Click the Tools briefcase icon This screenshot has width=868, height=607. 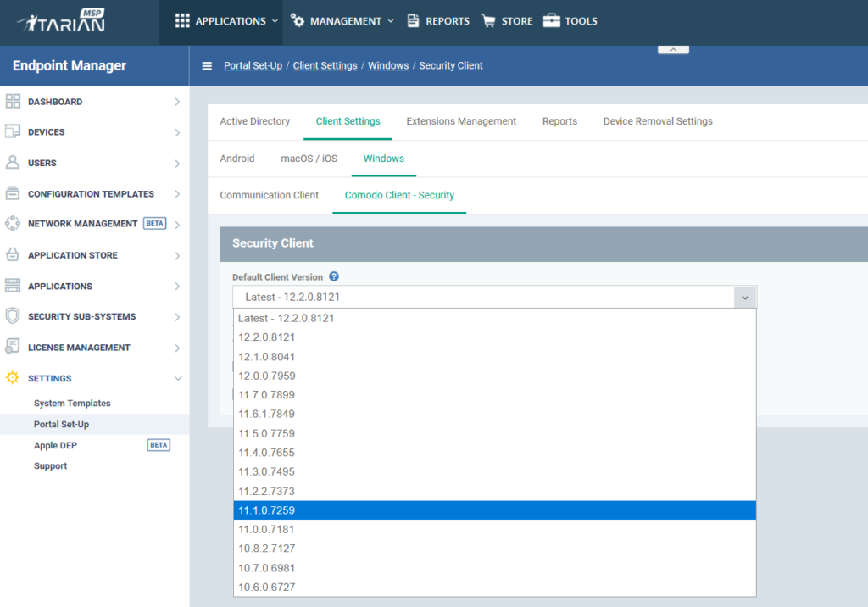[x=551, y=21]
